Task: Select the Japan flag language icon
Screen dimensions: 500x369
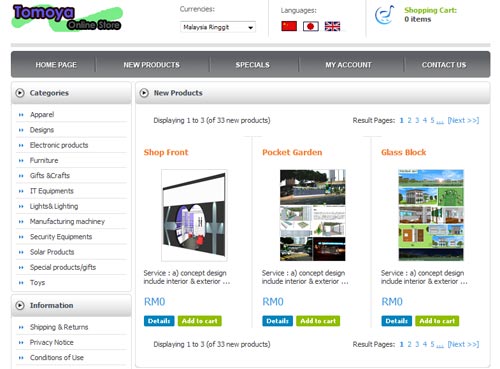Action: pyautogui.click(x=311, y=26)
